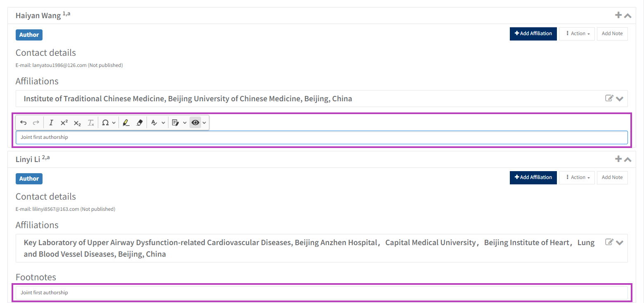Screen dimensions: 644x303
Task: Open the Action menu for Linyi Li
Action: [x=578, y=177]
